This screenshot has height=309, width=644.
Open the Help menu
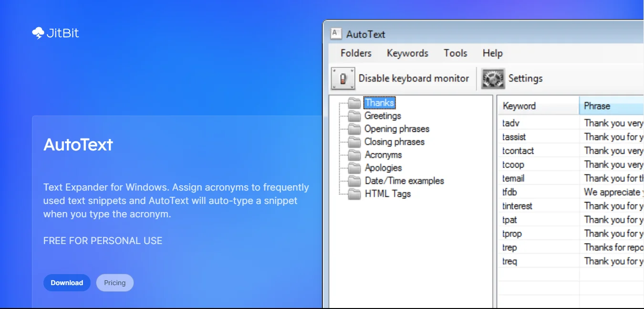492,53
